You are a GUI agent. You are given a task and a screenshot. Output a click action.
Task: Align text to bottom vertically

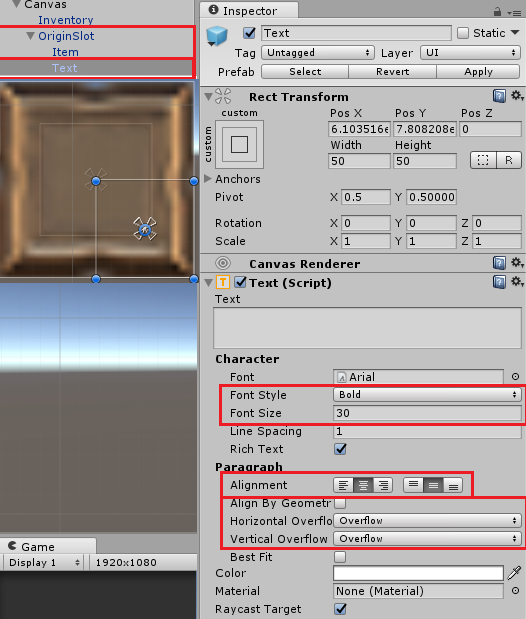[453, 485]
